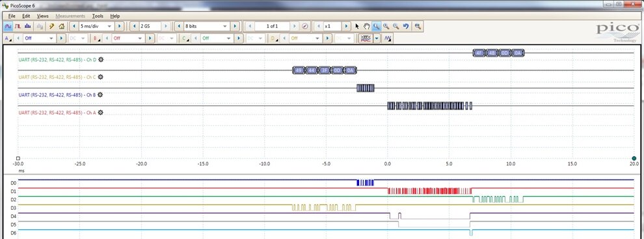Open the buffer navigator compass icon

pyautogui.click(x=305, y=26)
